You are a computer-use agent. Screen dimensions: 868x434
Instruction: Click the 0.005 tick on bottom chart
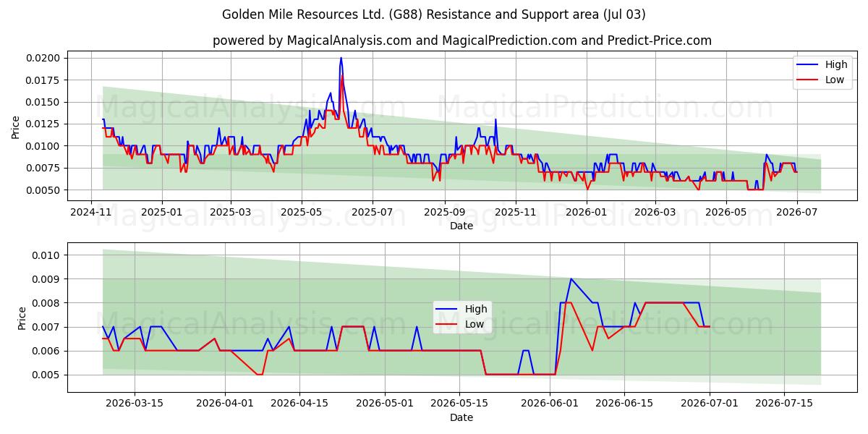[47, 375]
